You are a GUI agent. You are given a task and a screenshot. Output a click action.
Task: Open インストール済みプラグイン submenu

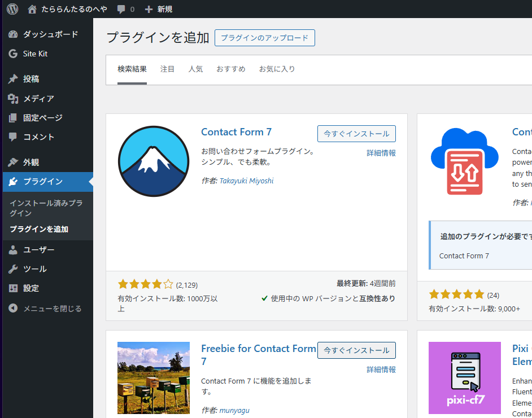pyautogui.click(x=46, y=208)
